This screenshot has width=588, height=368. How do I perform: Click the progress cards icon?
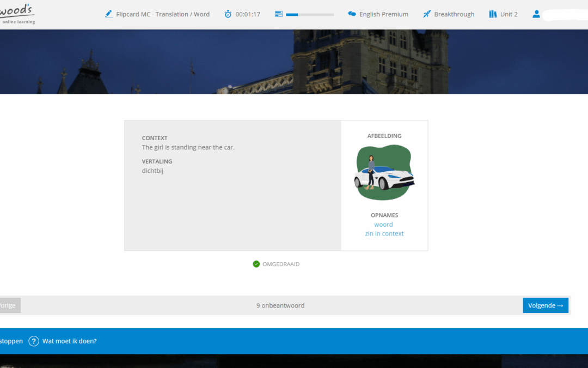279,14
